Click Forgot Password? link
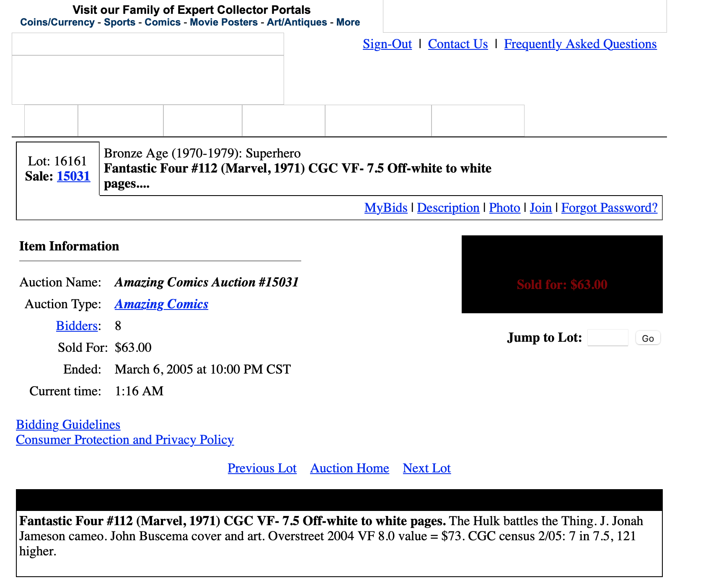The height and width of the screenshot is (588, 703). point(610,208)
